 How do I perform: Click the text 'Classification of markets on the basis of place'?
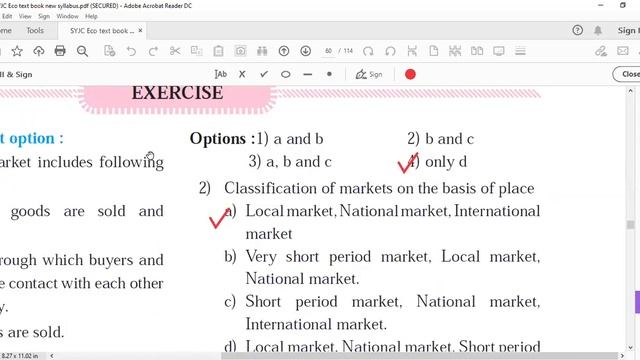(x=379, y=189)
